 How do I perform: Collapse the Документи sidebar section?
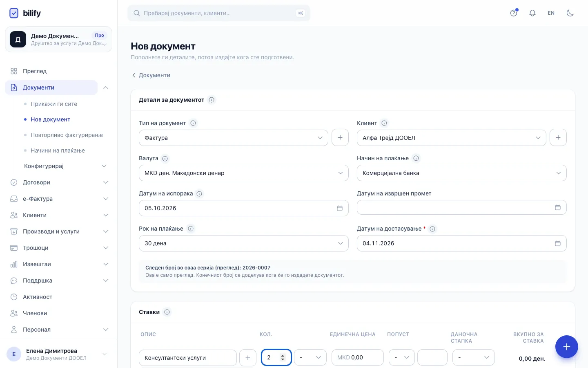(x=106, y=88)
